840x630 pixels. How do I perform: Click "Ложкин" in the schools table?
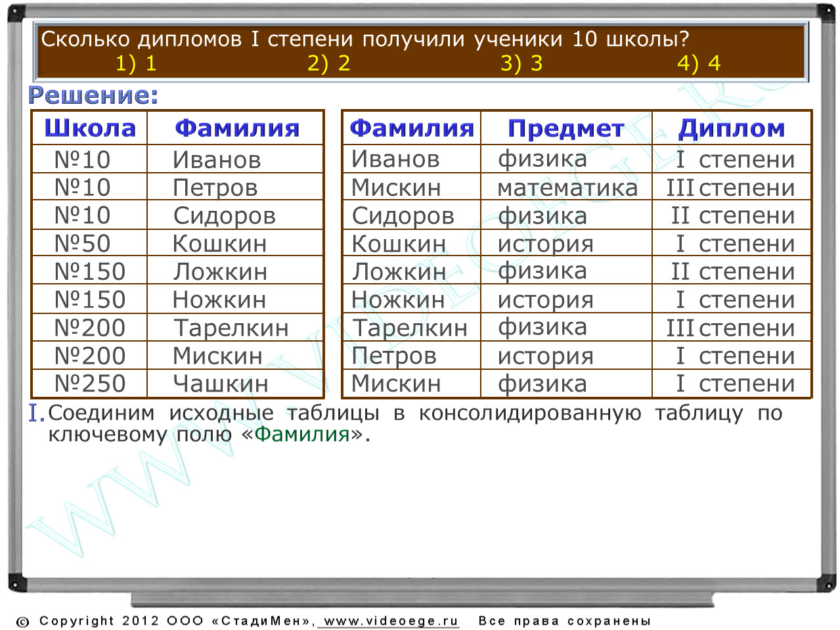pos(220,272)
